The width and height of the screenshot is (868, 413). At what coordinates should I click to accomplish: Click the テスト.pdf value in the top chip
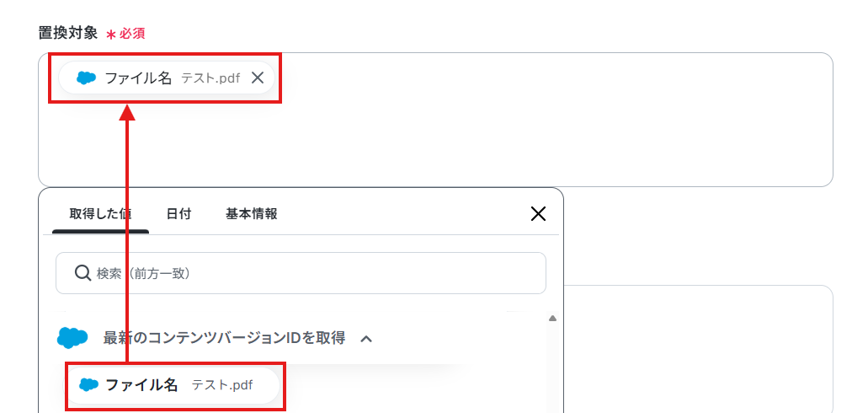click(x=211, y=78)
